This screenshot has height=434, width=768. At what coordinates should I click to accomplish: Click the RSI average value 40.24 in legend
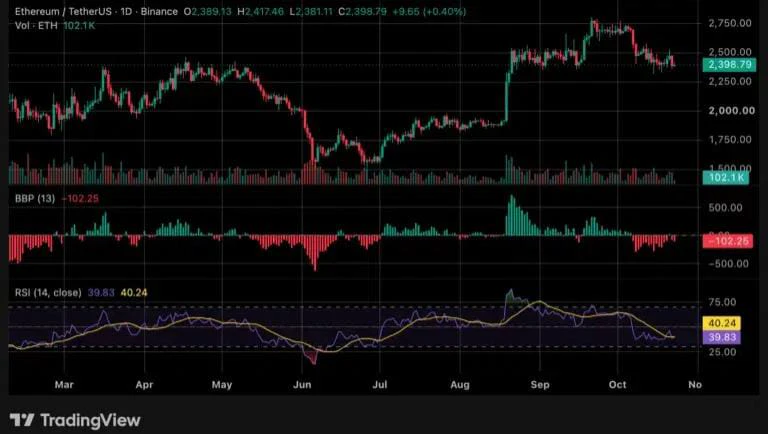point(134,292)
